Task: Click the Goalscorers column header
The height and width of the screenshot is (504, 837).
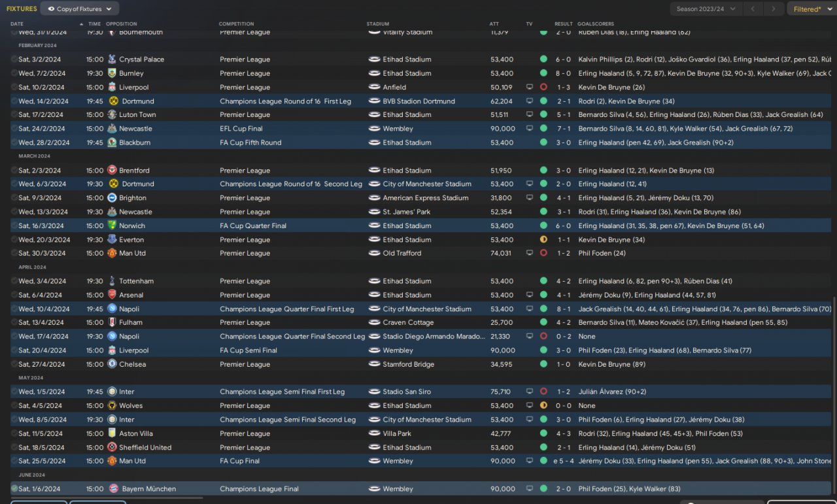Action: click(595, 24)
